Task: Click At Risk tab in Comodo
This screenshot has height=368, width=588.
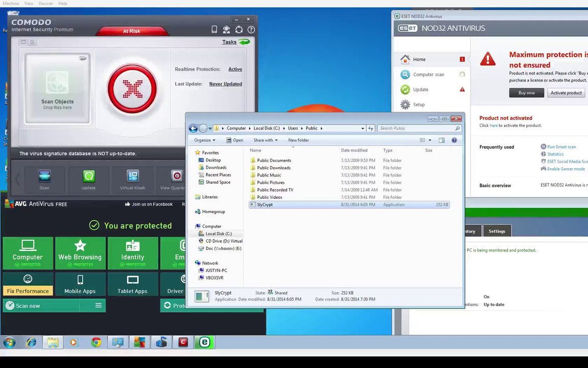Action: tap(132, 31)
